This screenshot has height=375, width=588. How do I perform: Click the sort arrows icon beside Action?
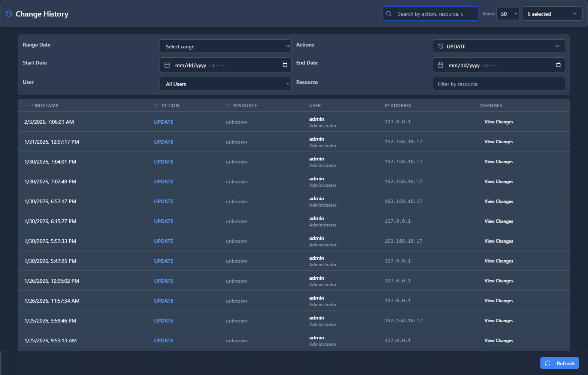click(x=156, y=106)
